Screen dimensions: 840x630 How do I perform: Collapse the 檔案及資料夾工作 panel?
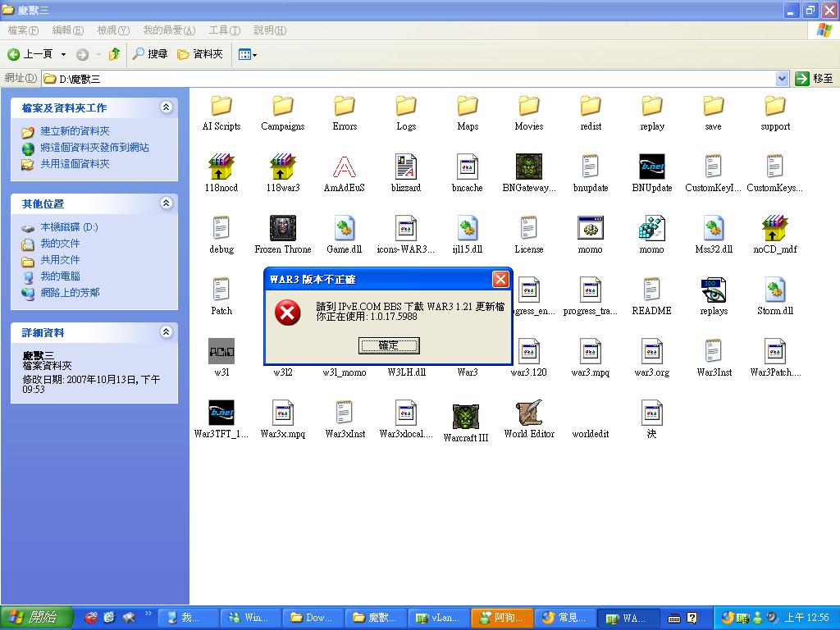(167, 107)
